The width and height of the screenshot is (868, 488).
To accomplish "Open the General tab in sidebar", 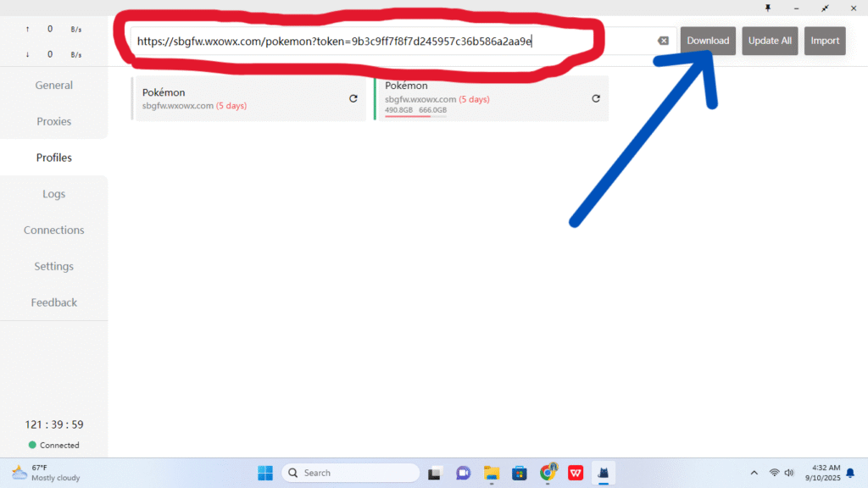I will pos(53,86).
